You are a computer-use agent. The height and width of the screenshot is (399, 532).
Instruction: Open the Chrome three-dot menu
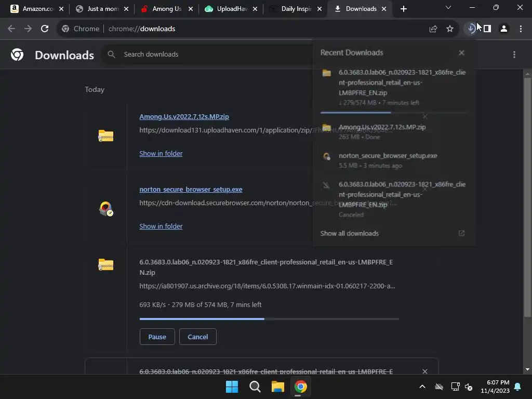pyautogui.click(x=521, y=29)
